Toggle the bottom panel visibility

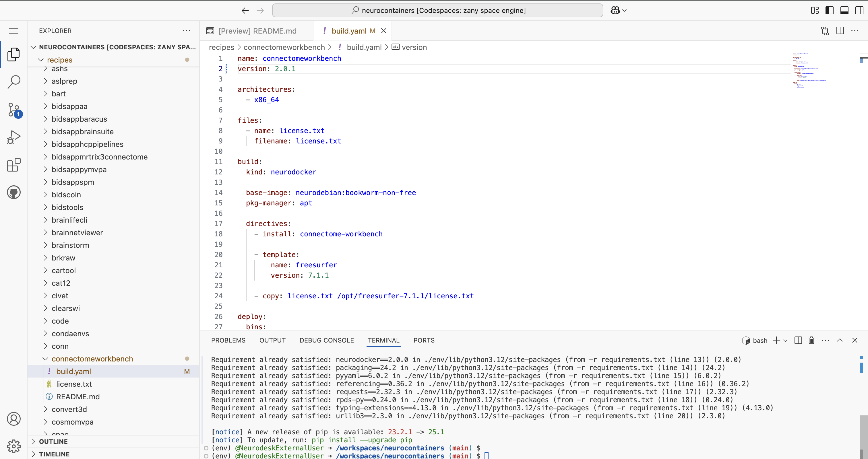pyautogui.click(x=844, y=10)
